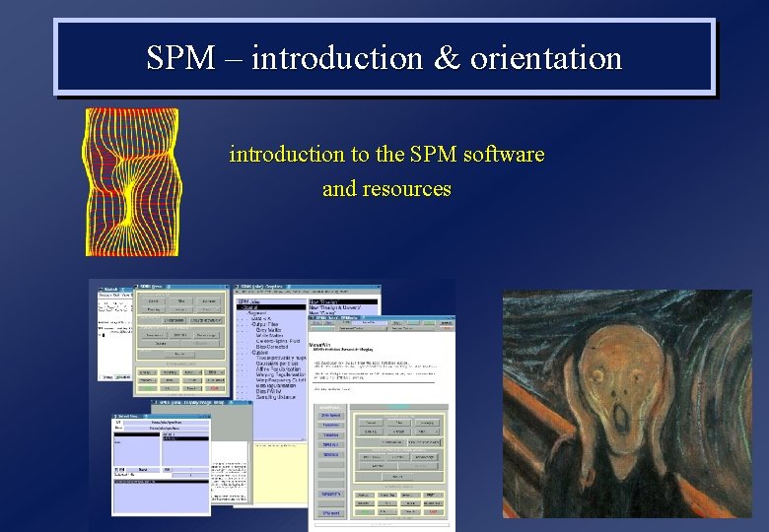Select "Bias regularisation" tree row
This screenshot has width=769, height=532.
[275, 386]
